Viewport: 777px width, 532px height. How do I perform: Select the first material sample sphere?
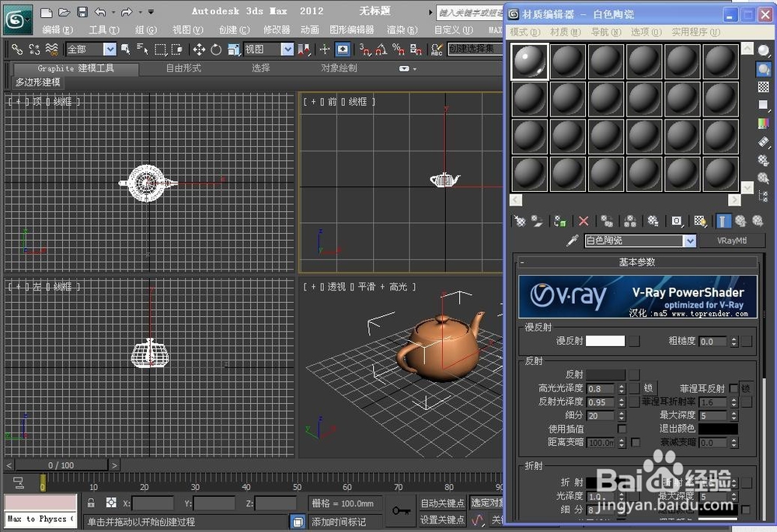529,60
